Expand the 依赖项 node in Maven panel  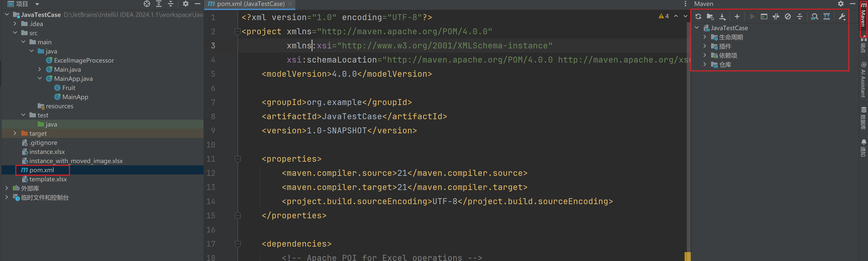coord(705,55)
